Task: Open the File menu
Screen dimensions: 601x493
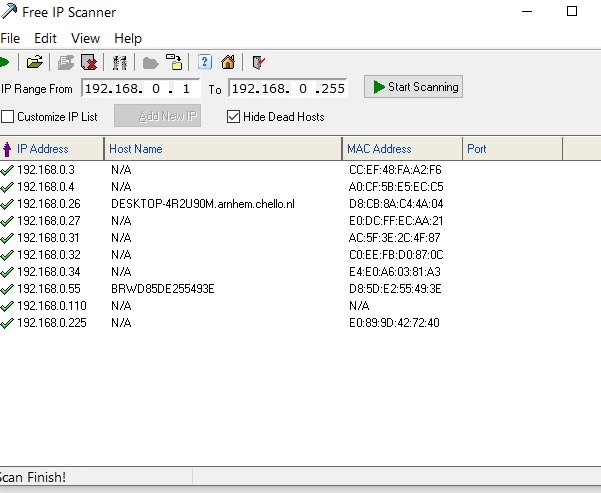Action: click(x=10, y=38)
